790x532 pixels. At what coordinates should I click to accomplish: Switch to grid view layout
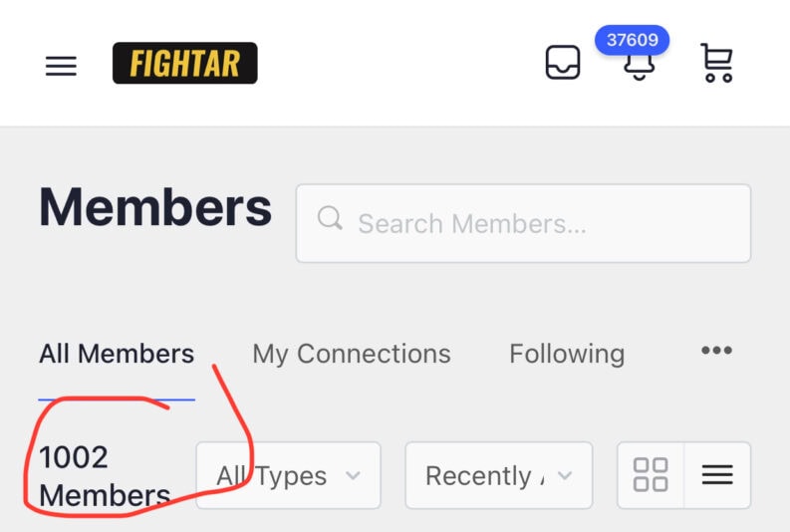[x=651, y=475]
